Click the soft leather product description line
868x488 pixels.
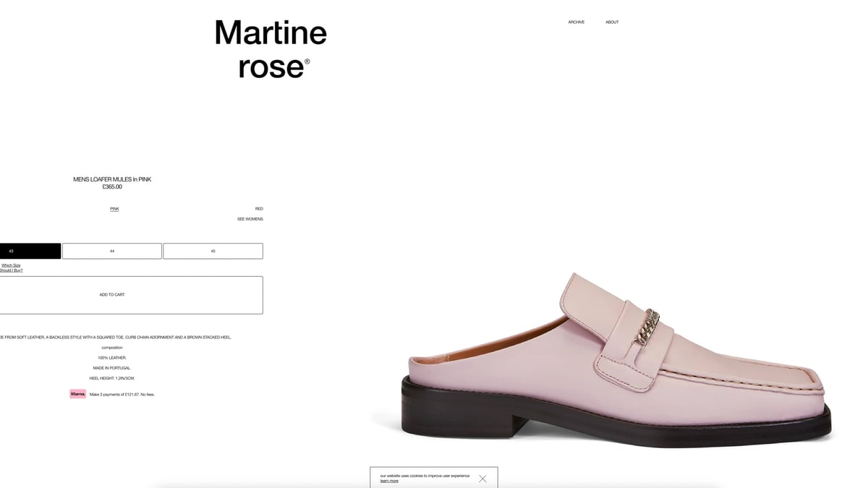point(116,338)
